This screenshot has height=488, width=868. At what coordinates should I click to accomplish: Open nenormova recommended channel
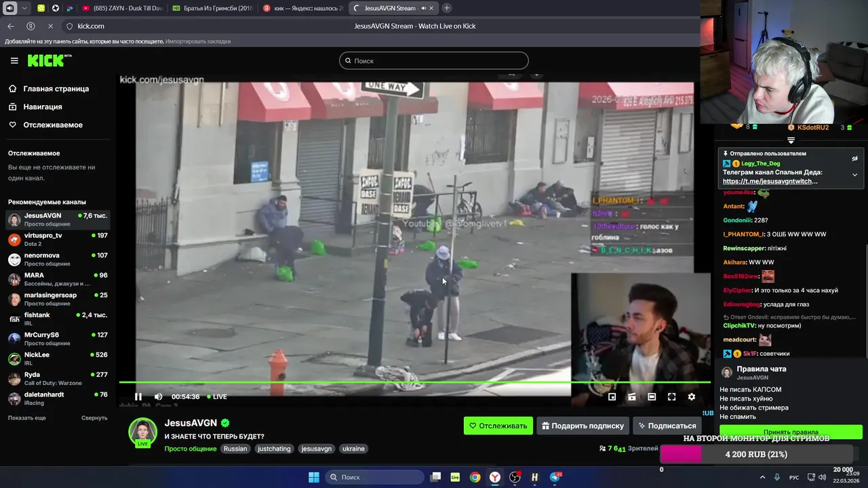[x=58, y=259]
